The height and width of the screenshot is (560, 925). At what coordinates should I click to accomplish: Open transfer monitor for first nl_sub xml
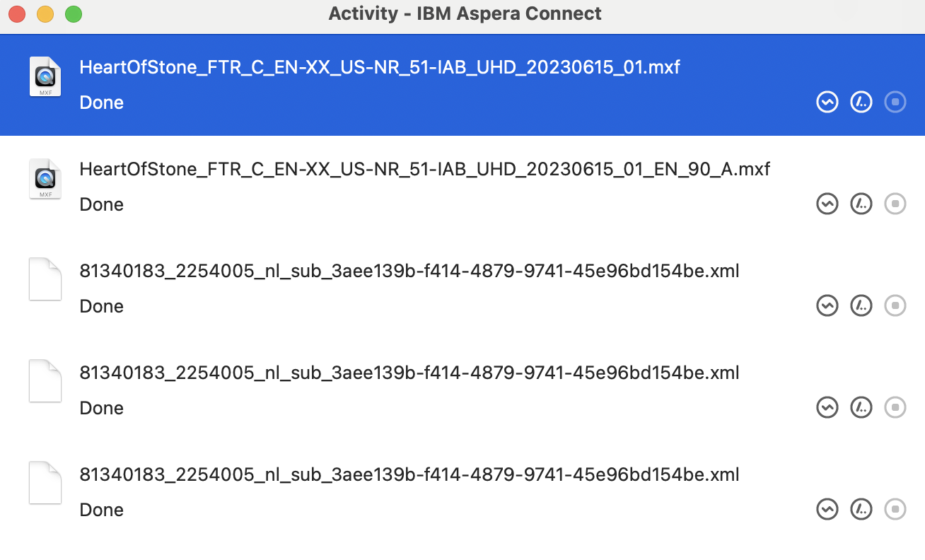click(x=827, y=306)
